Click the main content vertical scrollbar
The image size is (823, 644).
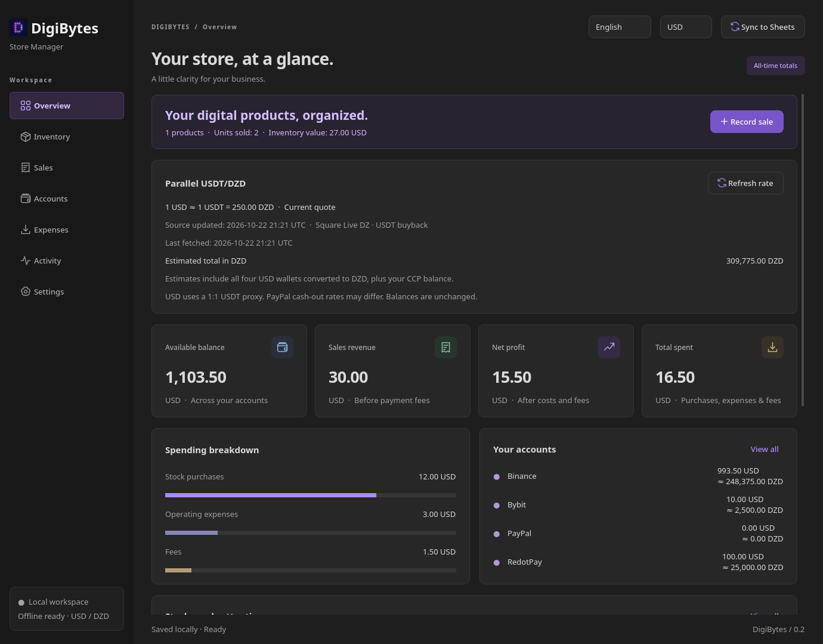click(x=803, y=250)
